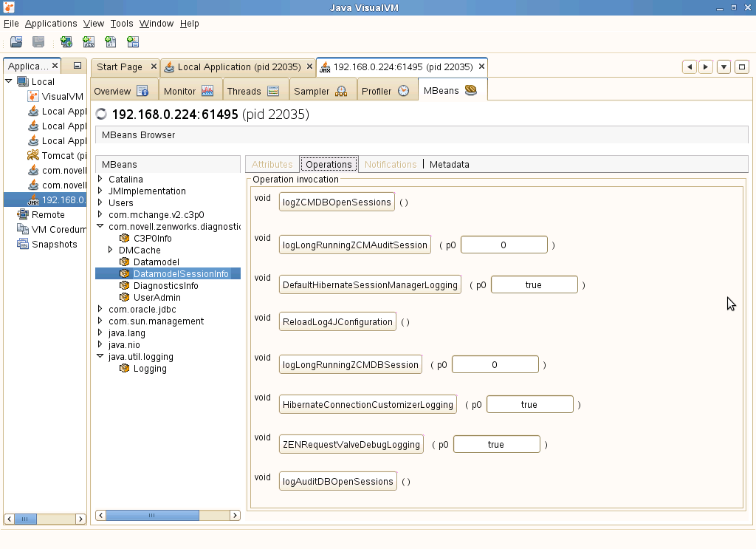Image resolution: width=756 pixels, height=549 pixels.
Task: Click the Snapshots node icon
Action: click(x=23, y=244)
